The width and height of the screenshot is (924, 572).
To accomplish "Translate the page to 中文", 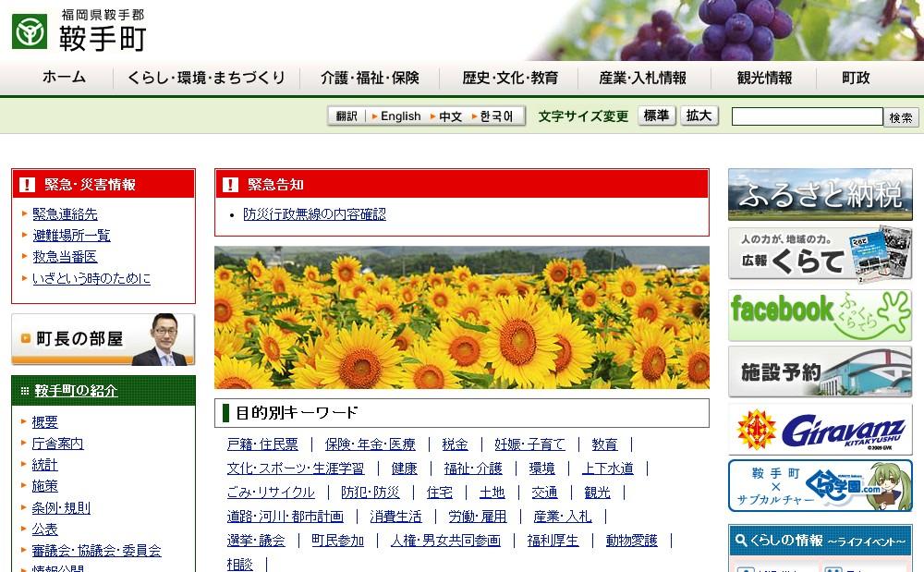I will click(450, 116).
